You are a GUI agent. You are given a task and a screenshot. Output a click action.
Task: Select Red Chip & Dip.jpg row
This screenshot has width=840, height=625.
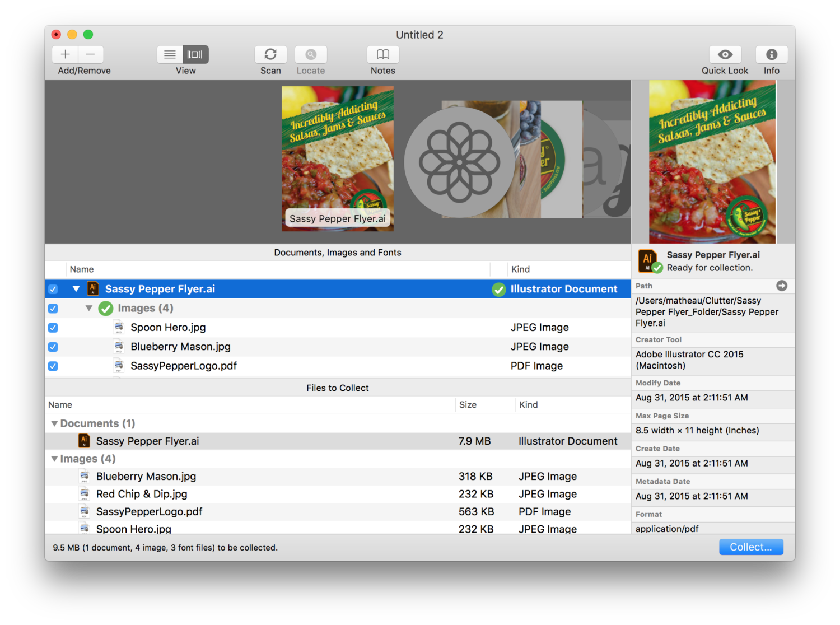point(338,494)
